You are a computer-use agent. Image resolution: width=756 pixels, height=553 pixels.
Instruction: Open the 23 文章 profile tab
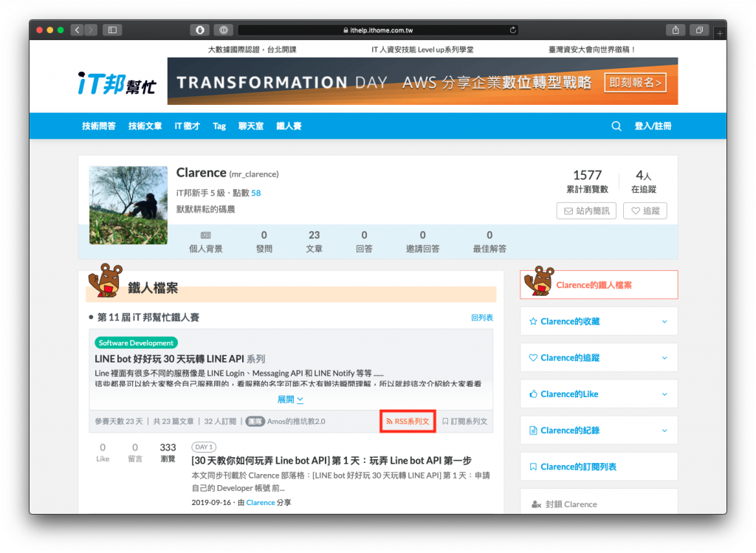315,241
